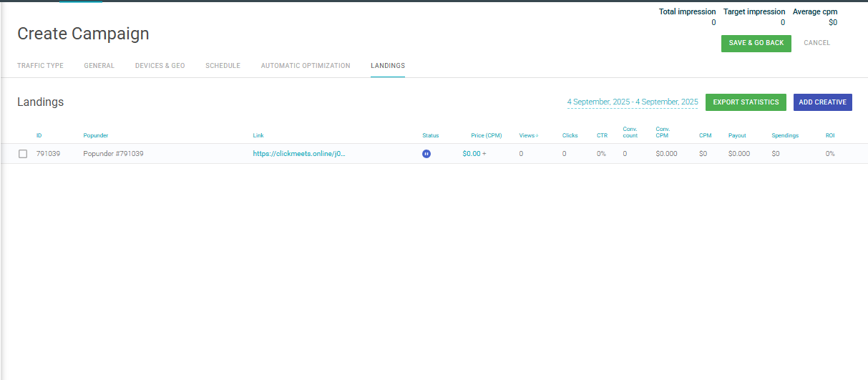Open the General tab
Viewport: 868px width, 380px height.
click(99, 66)
